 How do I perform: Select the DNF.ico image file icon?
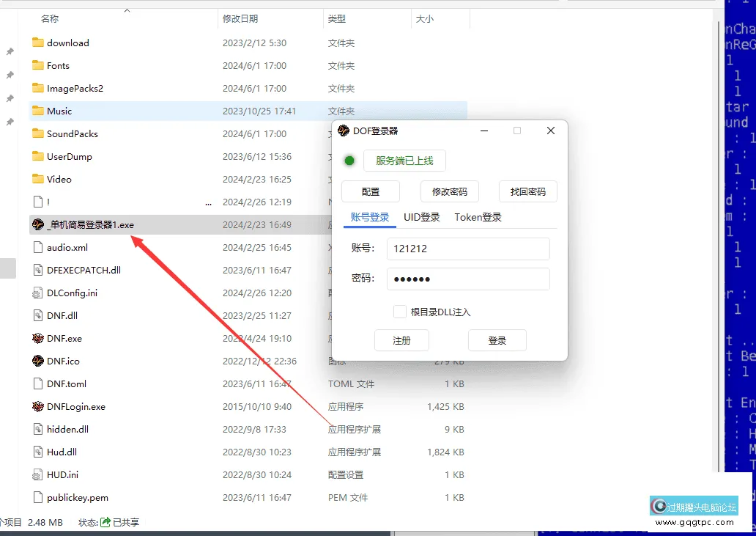point(38,361)
